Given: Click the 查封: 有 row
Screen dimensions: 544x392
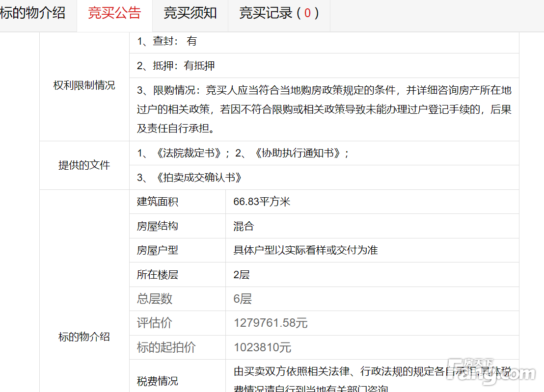Looking at the screenshot, I should pos(167,41).
